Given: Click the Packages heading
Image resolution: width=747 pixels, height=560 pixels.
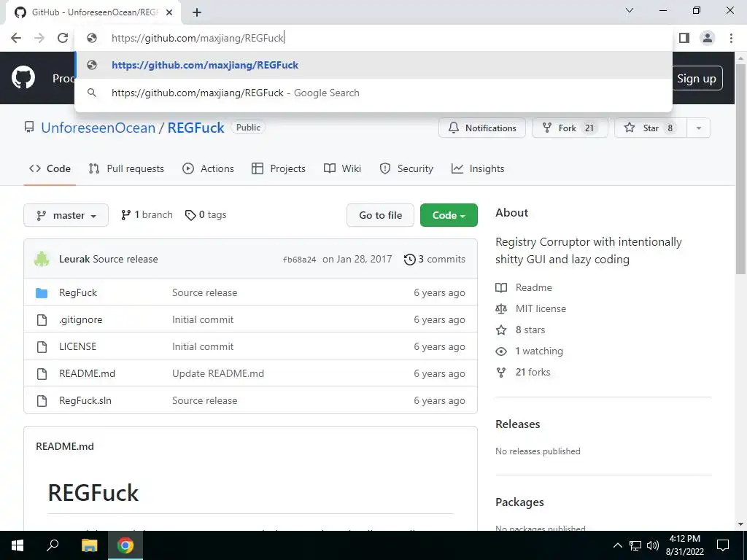Looking at the screenshot, I should pos(519,502).
